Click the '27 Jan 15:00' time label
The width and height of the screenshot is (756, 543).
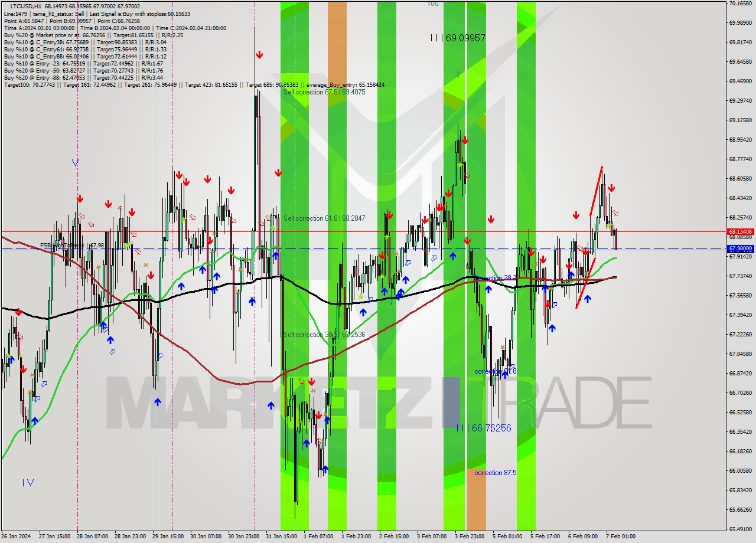pyautogui.click(x=55, y=537)
